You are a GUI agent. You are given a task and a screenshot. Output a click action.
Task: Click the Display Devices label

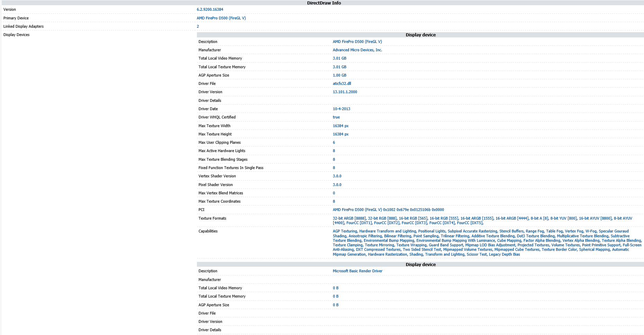[x=17, y=35]
